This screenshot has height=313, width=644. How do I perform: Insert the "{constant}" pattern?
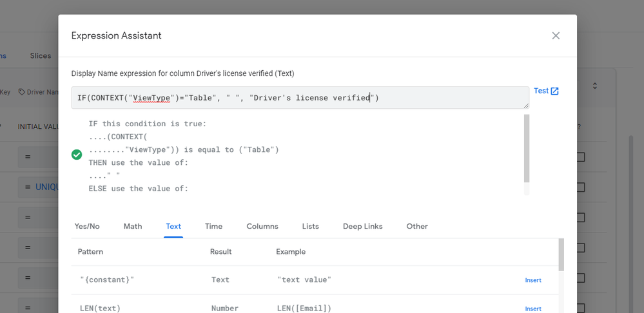click(533, 280)
